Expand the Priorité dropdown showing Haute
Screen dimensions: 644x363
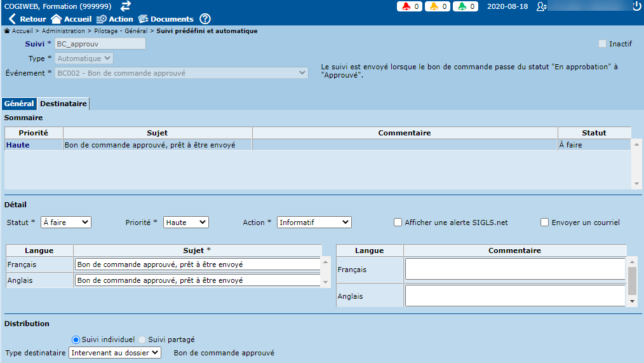(x=185, y=223)
